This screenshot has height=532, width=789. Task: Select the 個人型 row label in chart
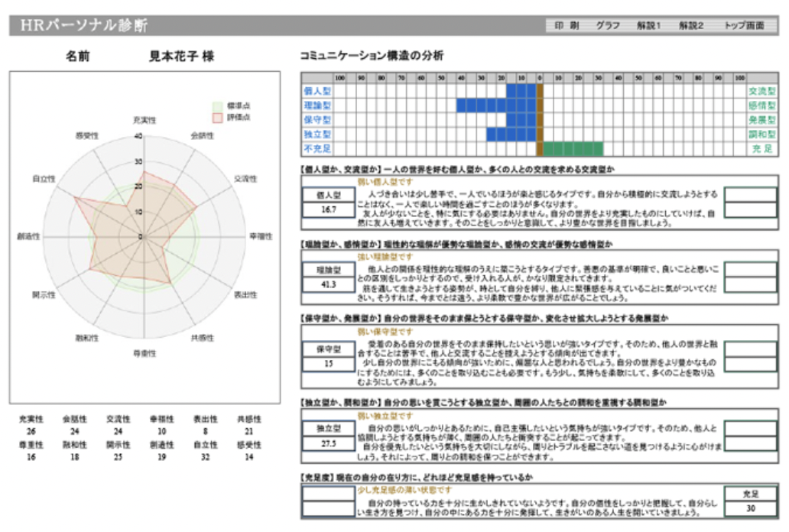point(317,91)
